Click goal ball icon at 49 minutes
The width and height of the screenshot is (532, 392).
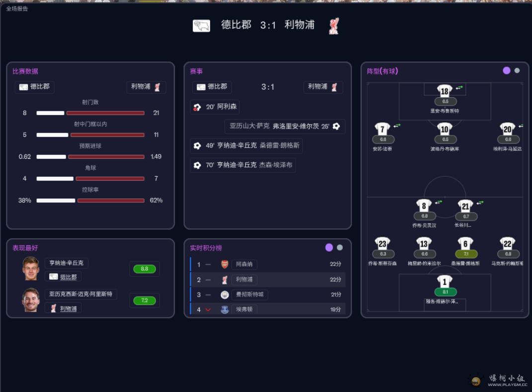pyautogui.click(x=197, y=146)
